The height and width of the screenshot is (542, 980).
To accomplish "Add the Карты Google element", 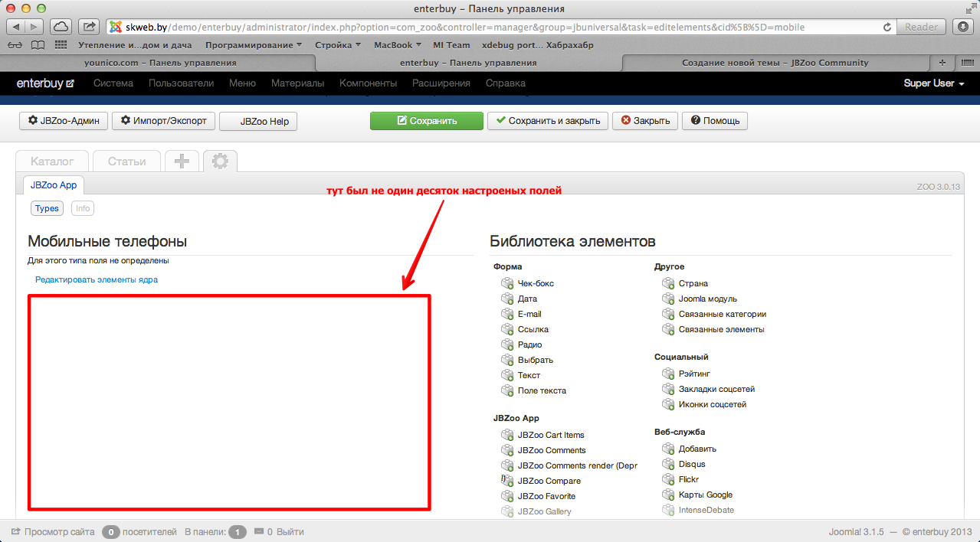I will coord(705,495).
